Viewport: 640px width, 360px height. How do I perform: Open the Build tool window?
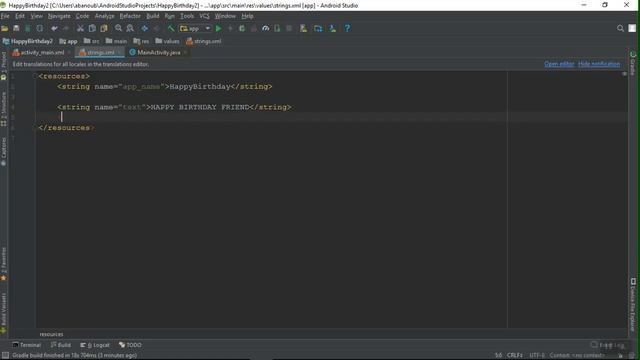[x=61, y=345]
